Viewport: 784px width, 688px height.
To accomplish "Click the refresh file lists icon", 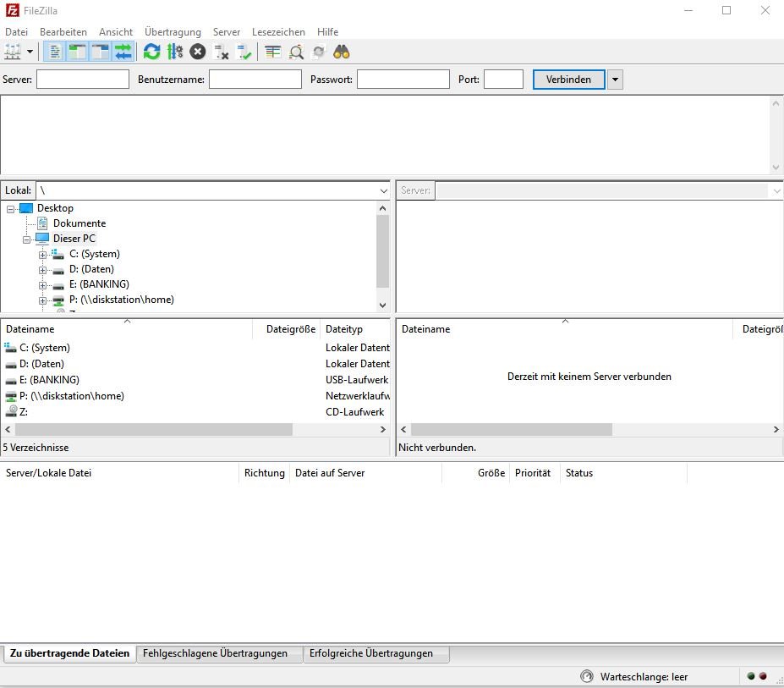I will coord(151,52).
